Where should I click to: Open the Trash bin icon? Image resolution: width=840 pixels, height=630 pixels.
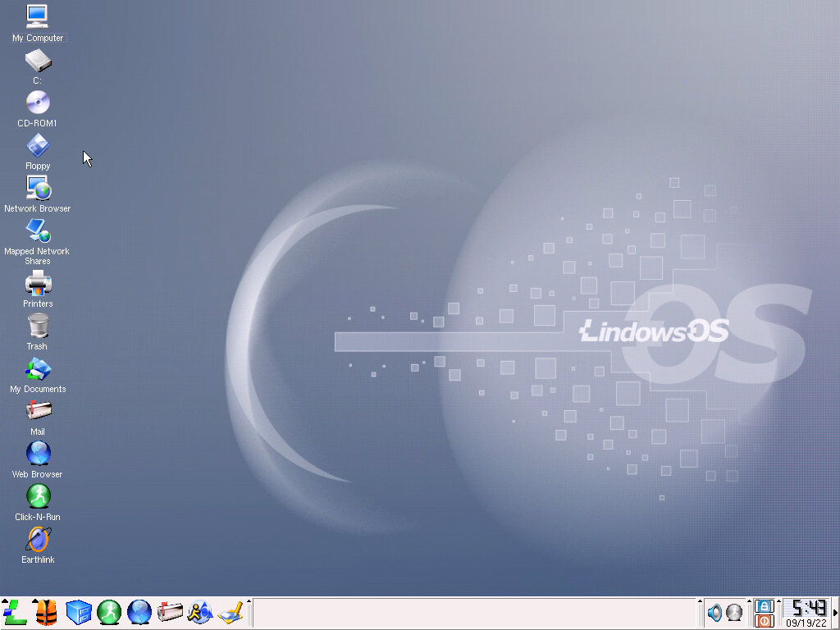coord(38,326)
